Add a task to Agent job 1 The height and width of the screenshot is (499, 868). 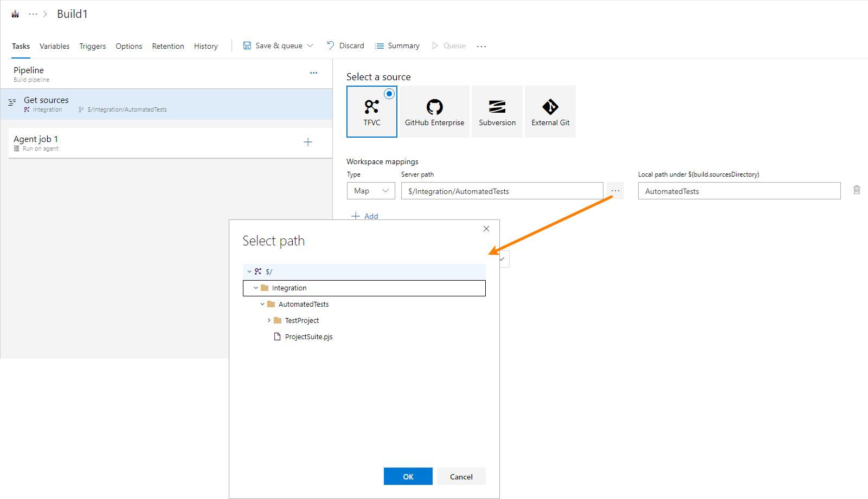pyautogui.click(x=308, y=142)
